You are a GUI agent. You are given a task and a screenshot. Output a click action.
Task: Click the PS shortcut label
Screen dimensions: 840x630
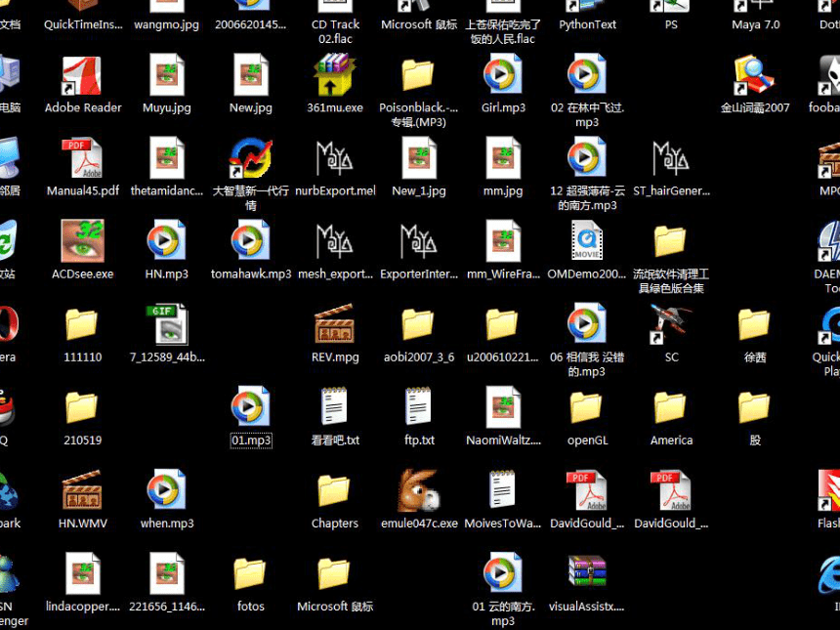click(671, 24)
